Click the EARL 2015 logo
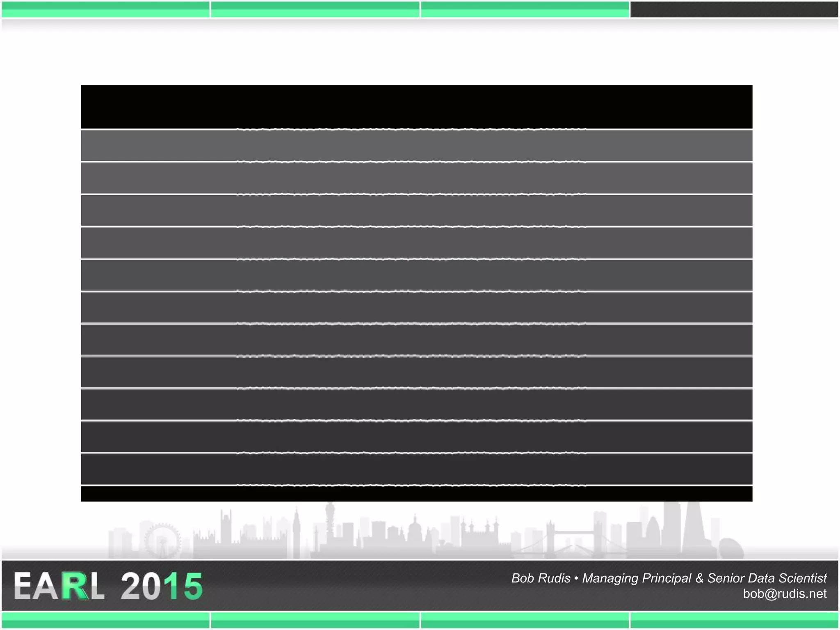Screen dimensions: 840x630 (x=108, y=586)
